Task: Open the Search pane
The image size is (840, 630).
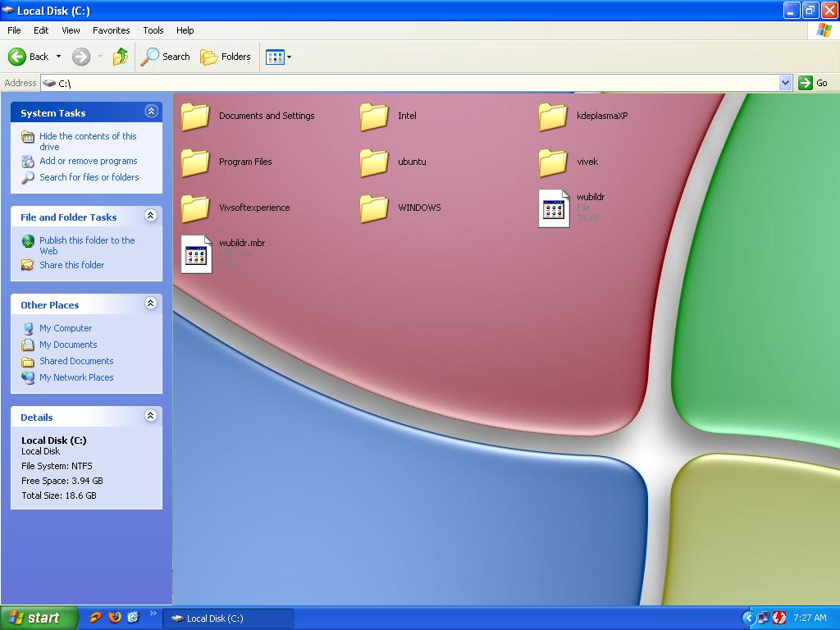Action: [x=166, y=57]
